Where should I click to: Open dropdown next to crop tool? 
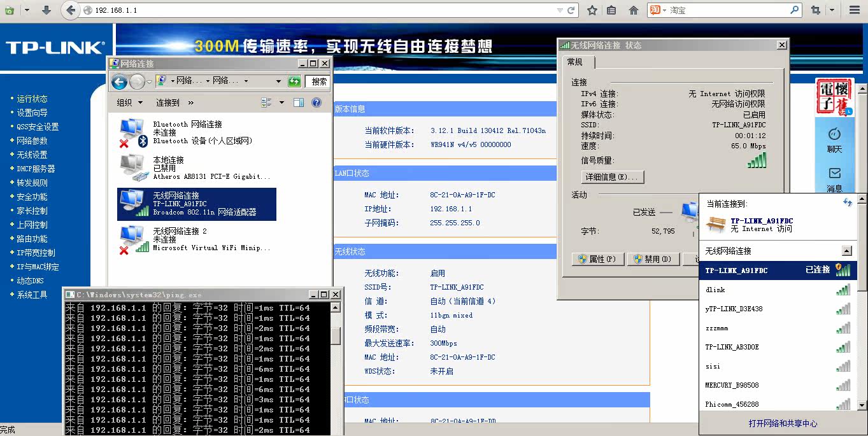pyautogui.click(x=832, y=10)
